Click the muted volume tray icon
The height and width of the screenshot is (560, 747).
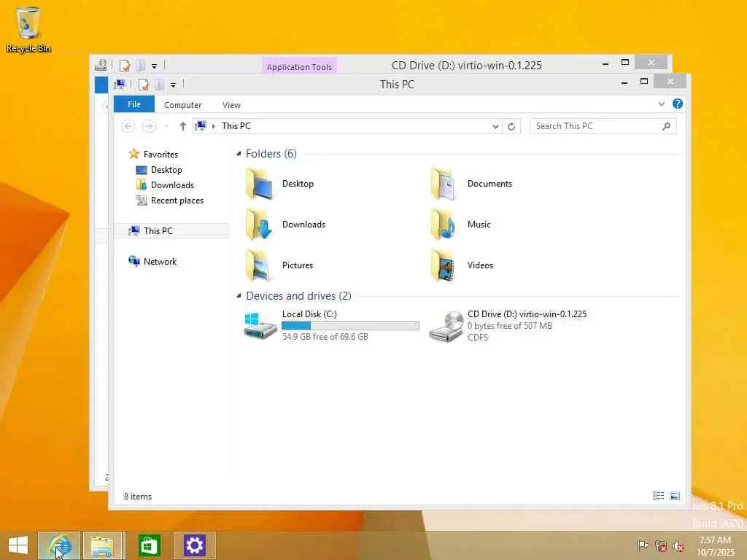click(678, 546)
